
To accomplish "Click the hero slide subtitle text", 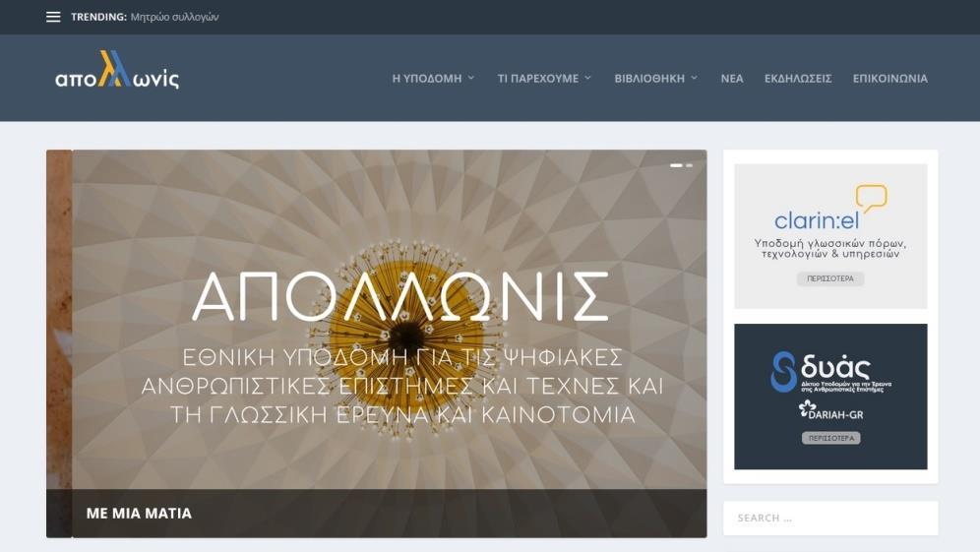I will point(401,386).
